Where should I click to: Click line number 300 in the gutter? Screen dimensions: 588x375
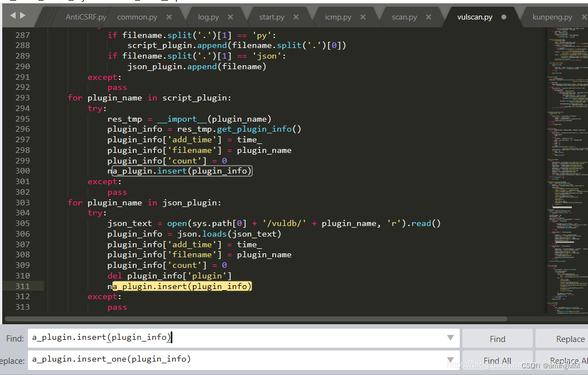point(22,171)
